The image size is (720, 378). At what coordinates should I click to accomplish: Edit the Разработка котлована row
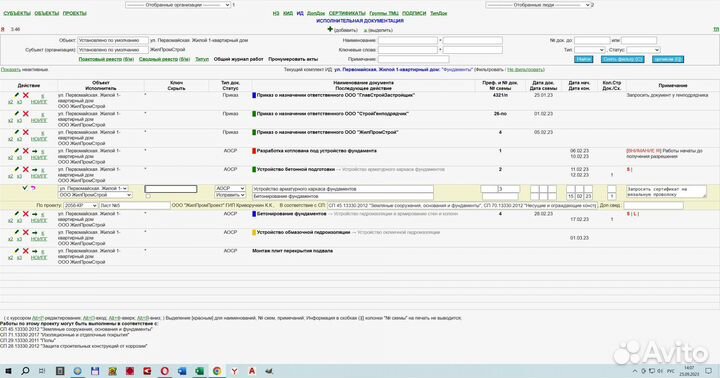pyautogui.click(x=17, y=151)
